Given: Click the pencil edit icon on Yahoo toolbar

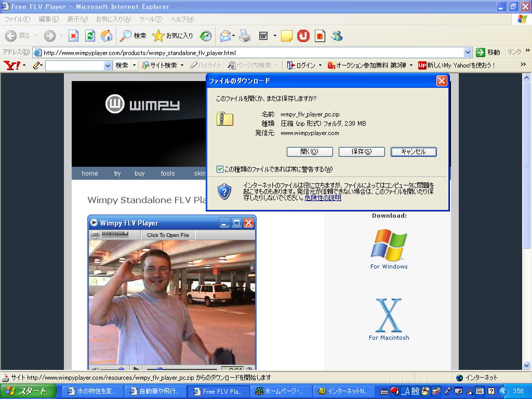Looking at the screenshot, I should point(37,65).
